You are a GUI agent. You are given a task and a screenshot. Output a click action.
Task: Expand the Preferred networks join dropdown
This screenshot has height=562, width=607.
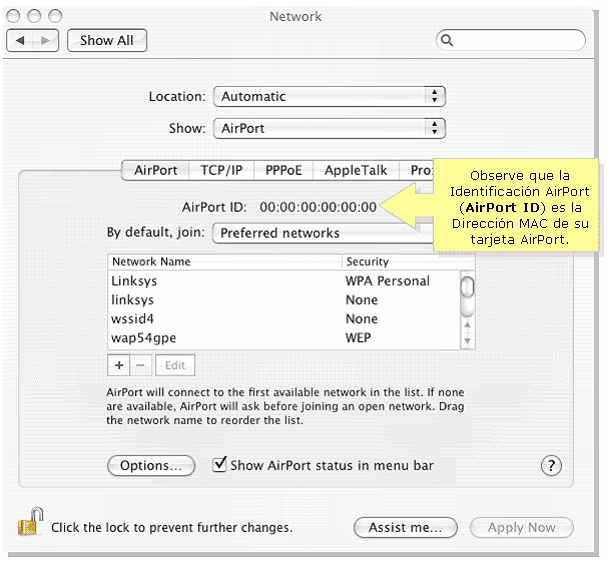[x=320, y=233]
